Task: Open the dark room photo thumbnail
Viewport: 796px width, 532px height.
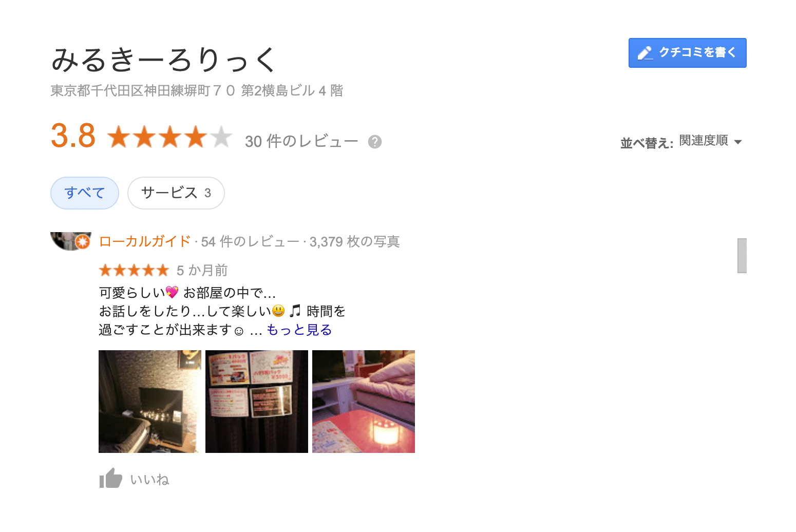Action: tap(150, 402)
